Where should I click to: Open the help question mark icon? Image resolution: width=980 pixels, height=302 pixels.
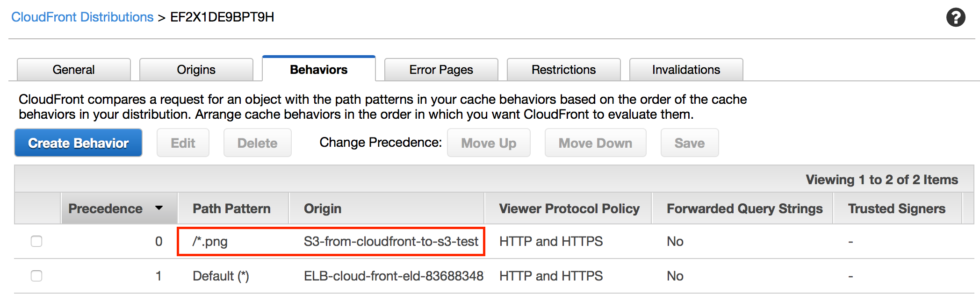[956, 17]
